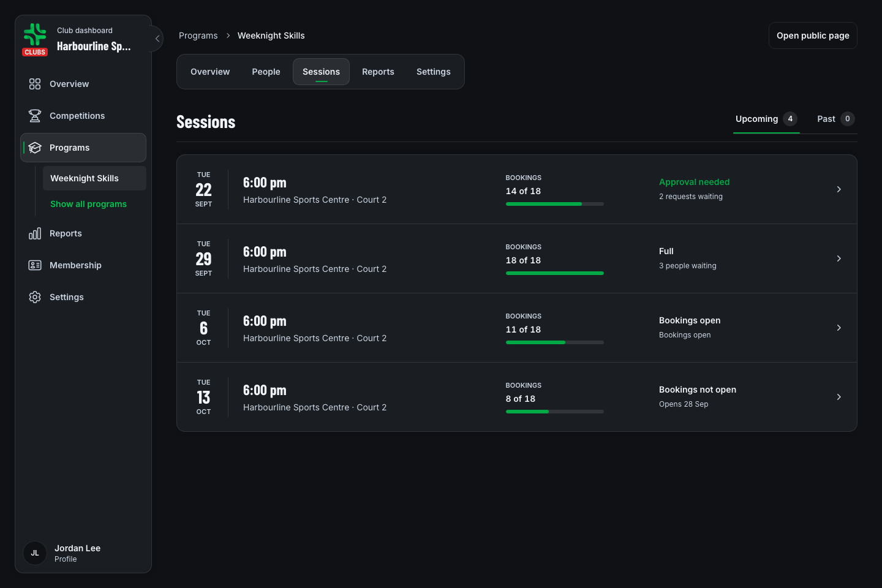Open Competitions in the sidebar
This screenshot has height=588, width=882.
click(83, 116)
